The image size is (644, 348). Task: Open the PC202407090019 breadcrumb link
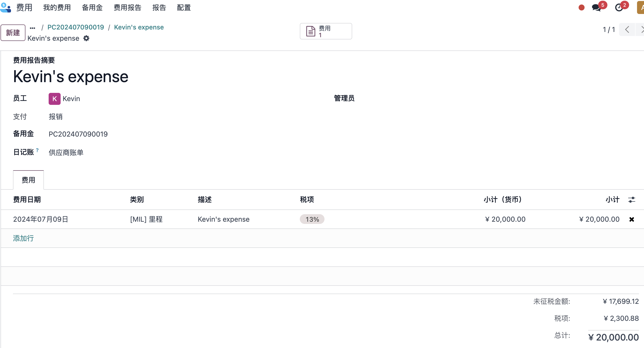76,27
